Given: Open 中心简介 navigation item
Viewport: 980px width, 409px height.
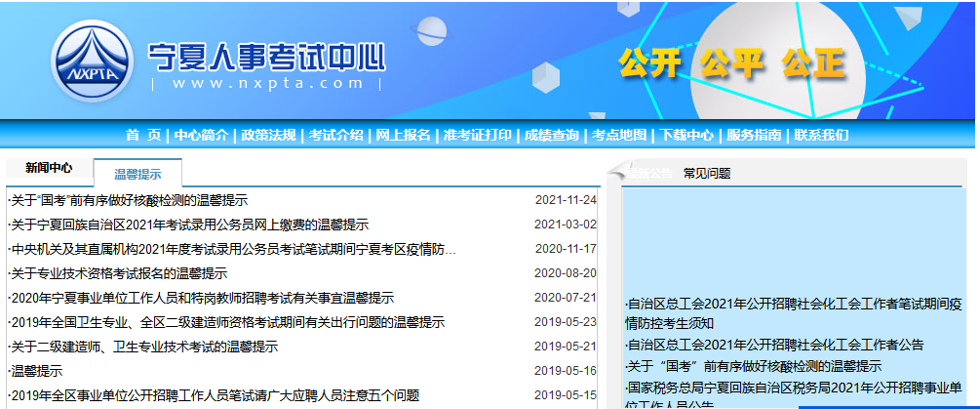Looking at the screenshot, I should coord(201,135).
